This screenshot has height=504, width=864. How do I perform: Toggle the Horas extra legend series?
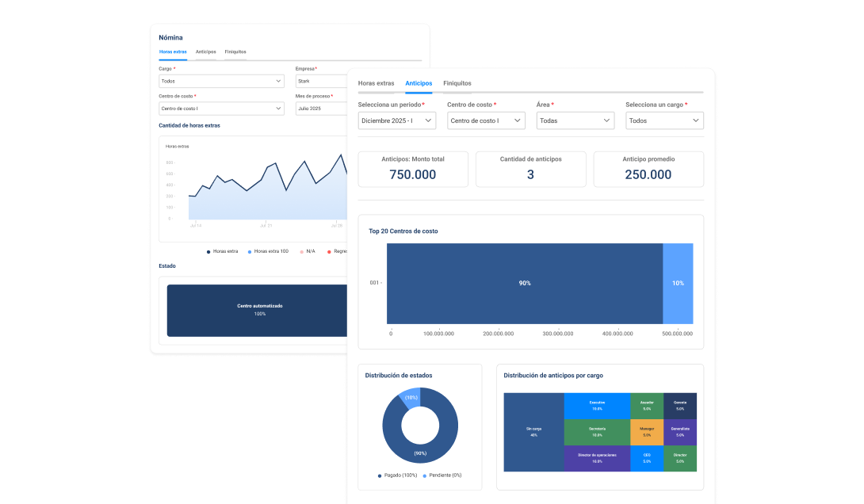pyautogui.click(x=222, y=251)
